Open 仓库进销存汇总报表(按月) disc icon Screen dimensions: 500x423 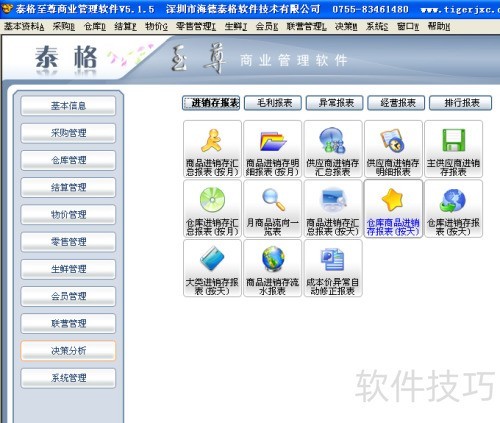(212, 209)
